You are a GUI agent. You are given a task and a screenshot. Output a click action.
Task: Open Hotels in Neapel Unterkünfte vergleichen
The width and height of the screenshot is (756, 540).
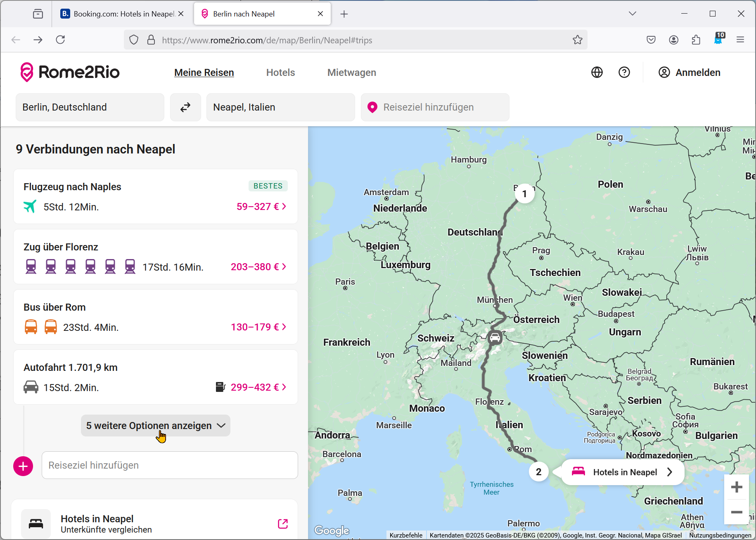coord(154,520)
